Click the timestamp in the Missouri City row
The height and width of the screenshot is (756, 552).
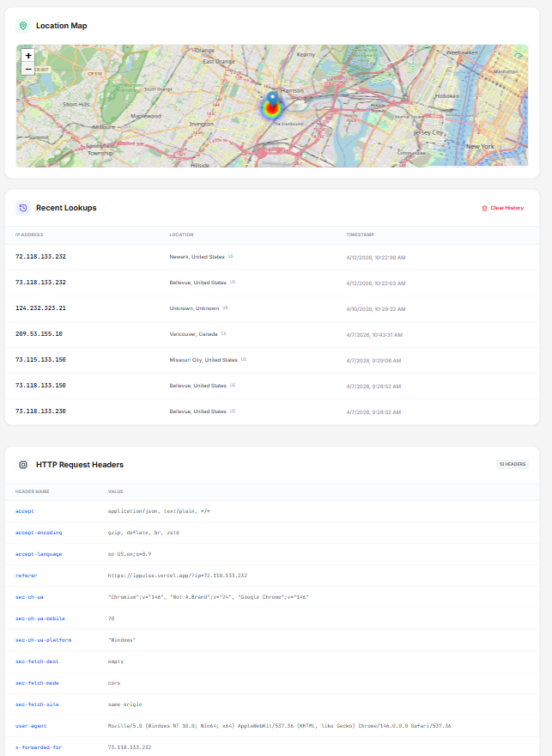tap(373, 361)
